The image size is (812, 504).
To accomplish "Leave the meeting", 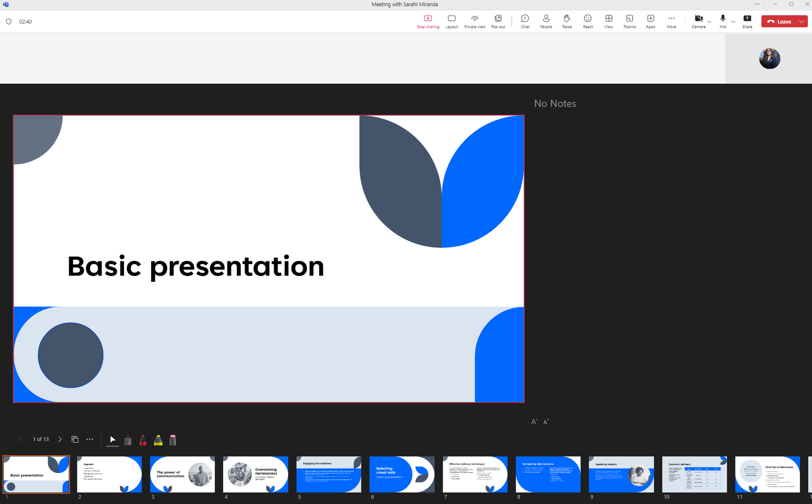I will click(781, 21).
